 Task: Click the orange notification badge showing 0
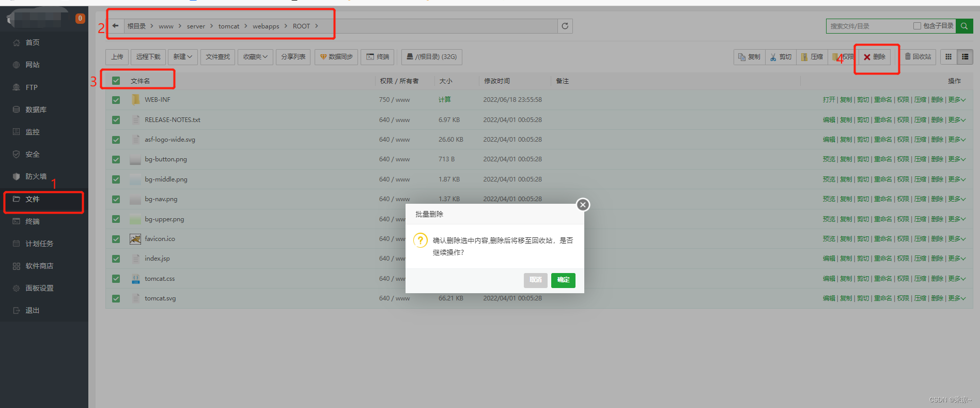(80, 19)
